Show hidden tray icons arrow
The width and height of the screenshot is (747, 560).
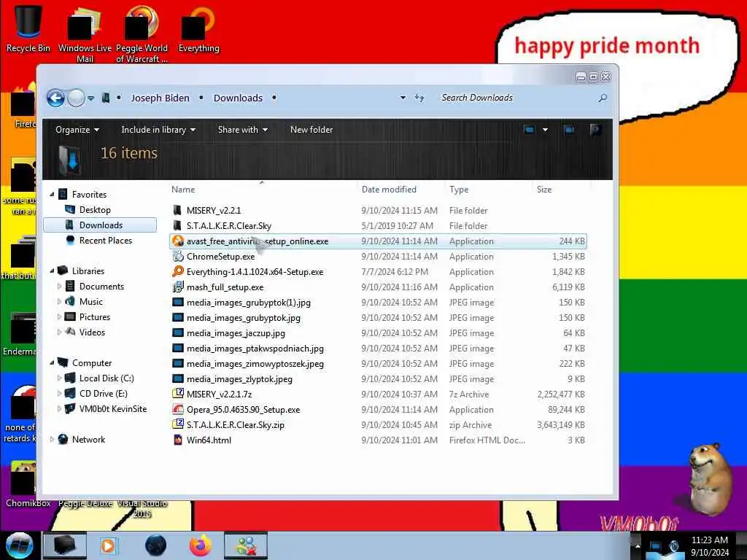(638, 546)
